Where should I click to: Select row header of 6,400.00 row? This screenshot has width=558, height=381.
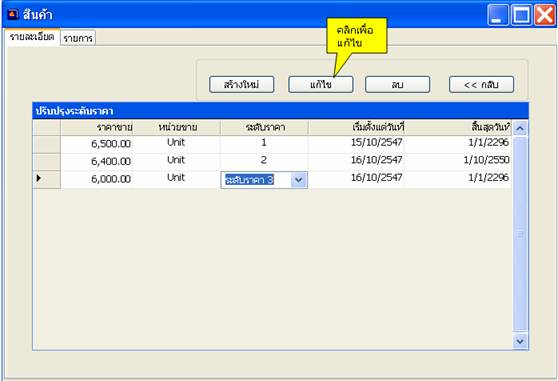(46, 162)
